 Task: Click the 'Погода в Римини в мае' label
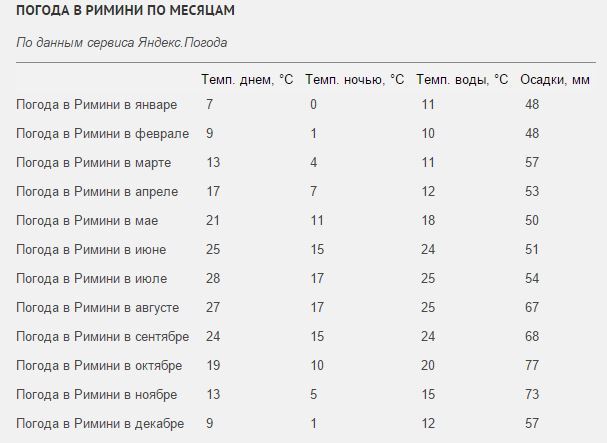[x=87, y=220]
